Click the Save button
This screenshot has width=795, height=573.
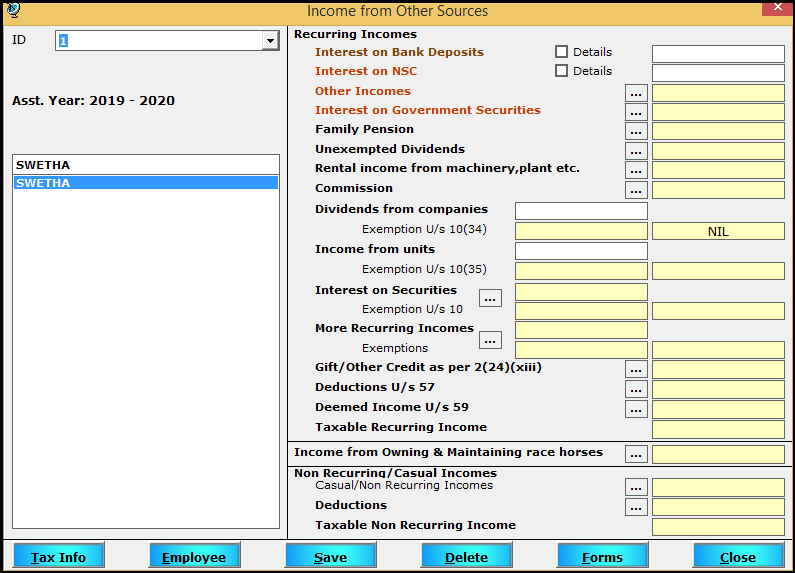(x=330, y=556)
